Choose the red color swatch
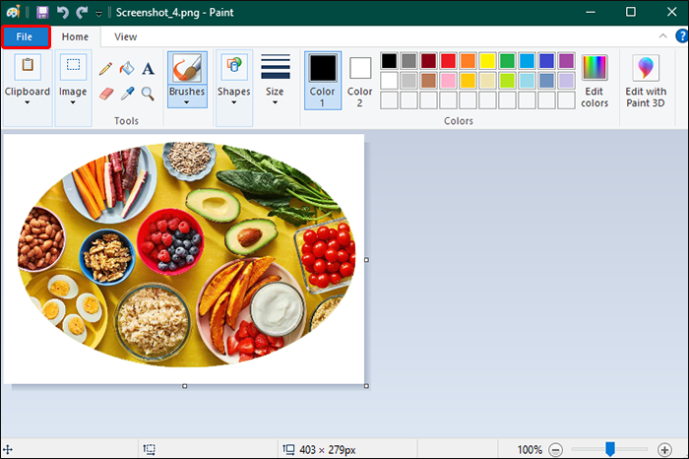 click(x=448, y=61)
